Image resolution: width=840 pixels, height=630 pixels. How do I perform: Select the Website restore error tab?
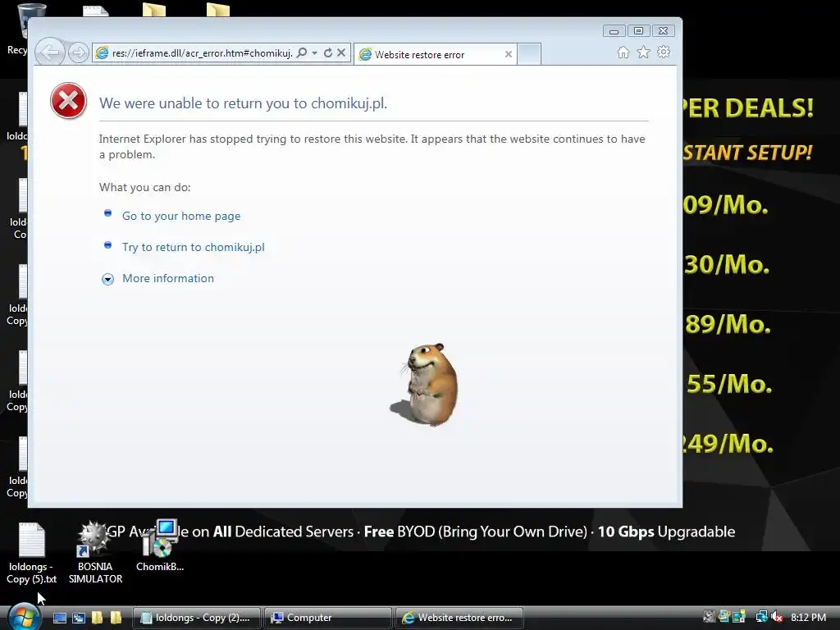click(435, 54)
